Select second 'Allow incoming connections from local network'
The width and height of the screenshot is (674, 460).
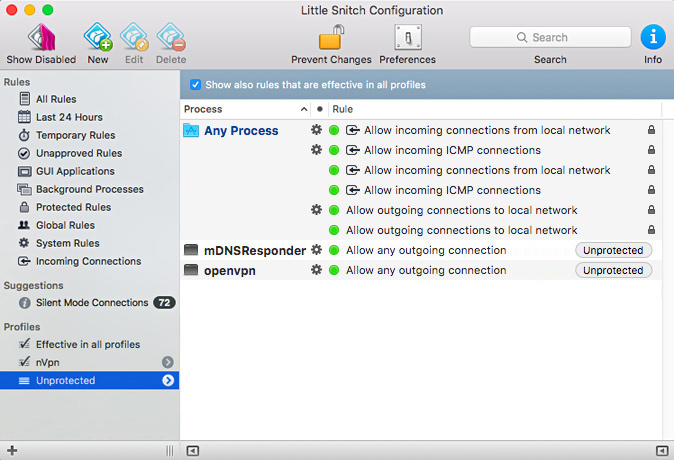coord(487,170)
